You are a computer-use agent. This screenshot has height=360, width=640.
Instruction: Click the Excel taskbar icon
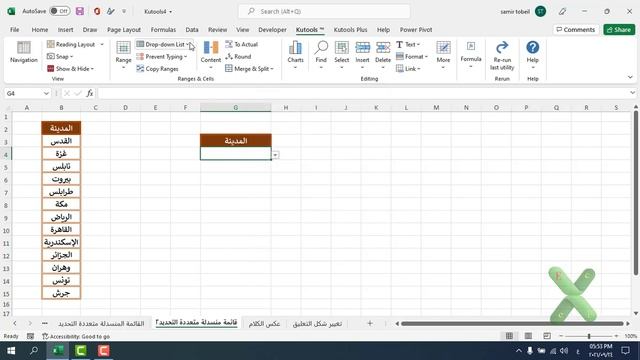[x=58, y=351]
